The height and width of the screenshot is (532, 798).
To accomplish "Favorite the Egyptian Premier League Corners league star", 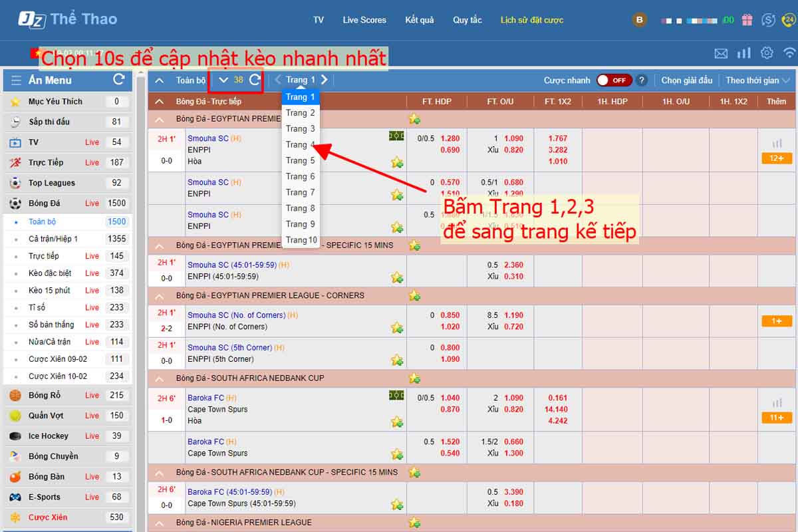I will click(414, 295).
